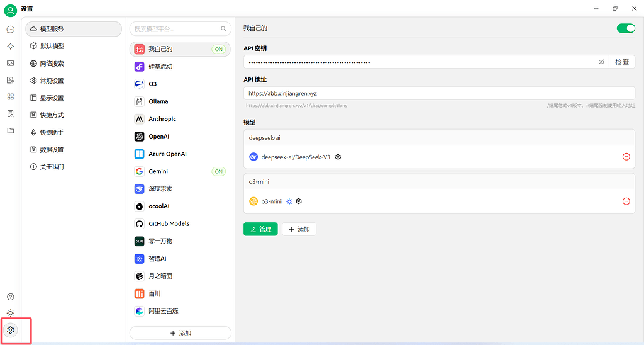This screenshot has width=644, height=345.
Task: Select 智谱AI provider
Action: coord(180,259)
